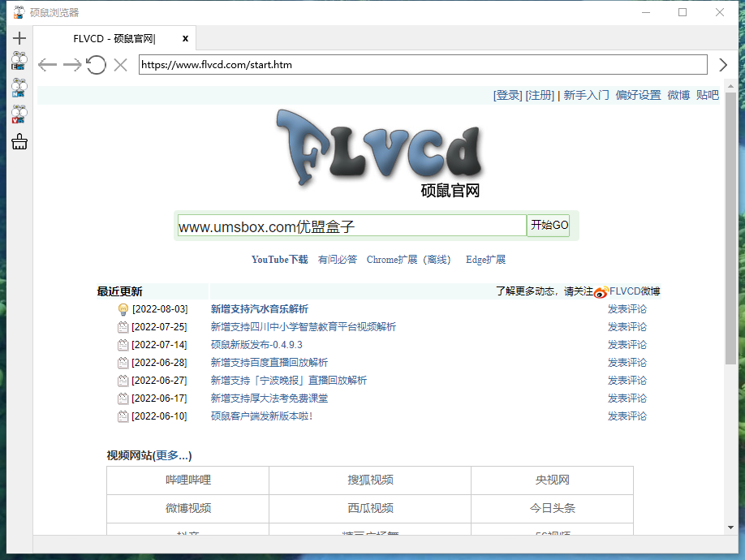Open 新增支持汽水音乐解析 news item
This screenshot has width=745, height=560.
[260, 309]
